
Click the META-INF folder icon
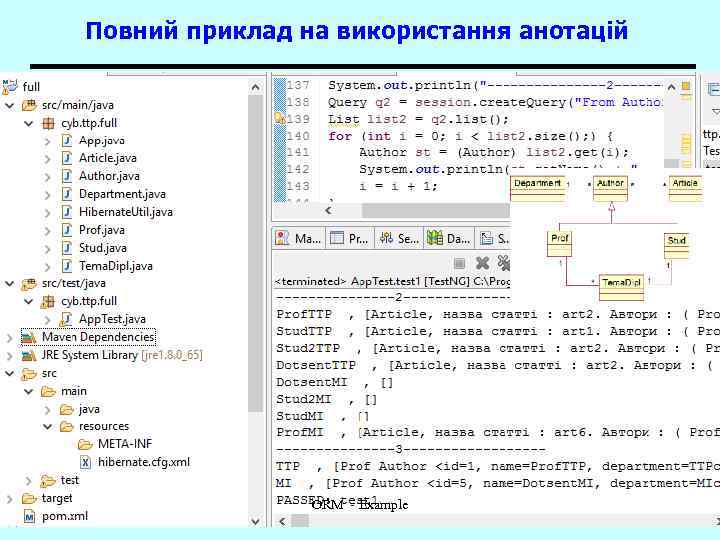(85, 444)
